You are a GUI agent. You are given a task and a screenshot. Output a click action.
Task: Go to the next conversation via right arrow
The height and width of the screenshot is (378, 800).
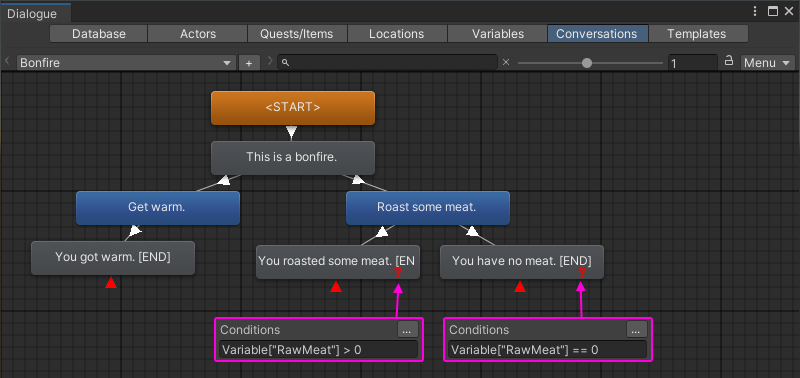pyautogui.click(x=270, y=61)
